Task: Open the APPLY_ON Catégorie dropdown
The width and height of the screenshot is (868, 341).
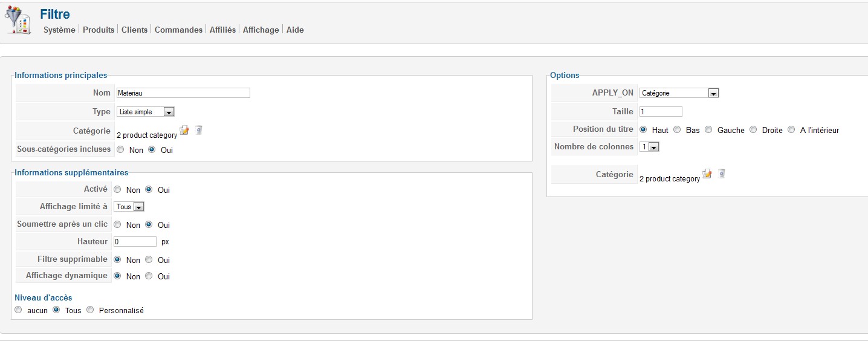Action: (x=679, y=93)
